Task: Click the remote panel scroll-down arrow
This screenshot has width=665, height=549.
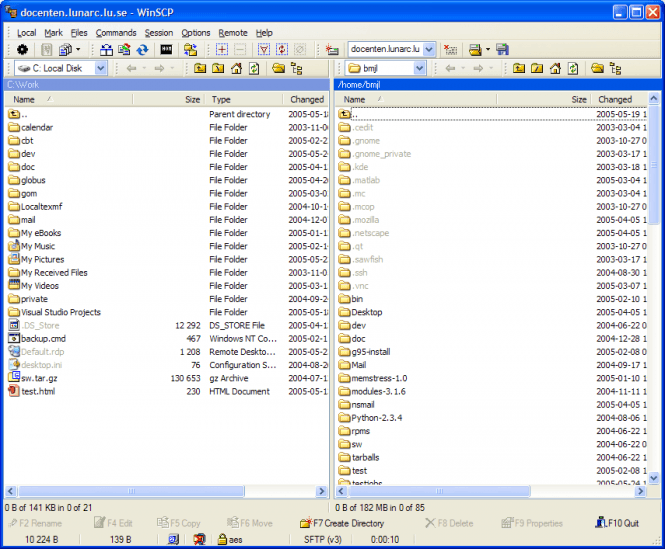Action: click(654, 478)
